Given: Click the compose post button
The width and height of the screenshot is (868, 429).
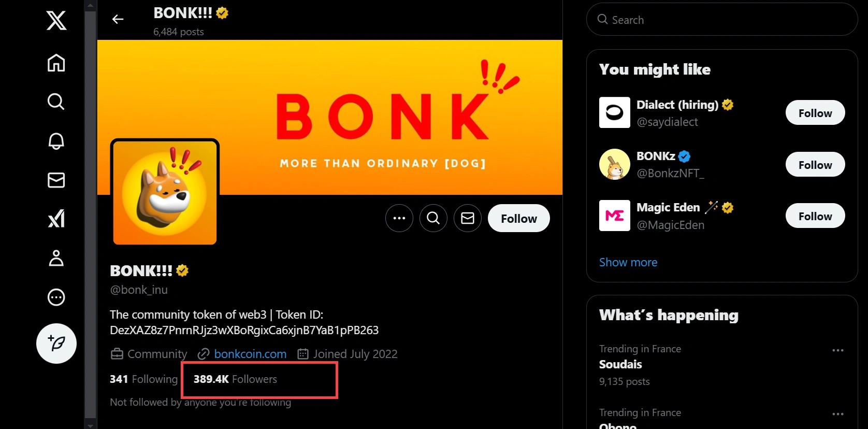Looking at the screenshot, I should point(56,344).
